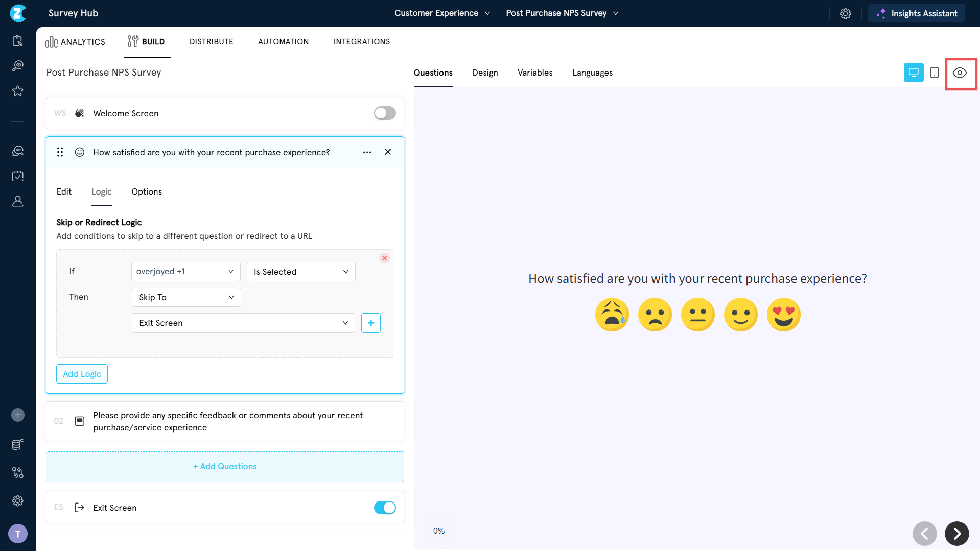The image size is (980, 551).
Task: Open the 'Skip To' action dropdown
Action: coord(186,297)
